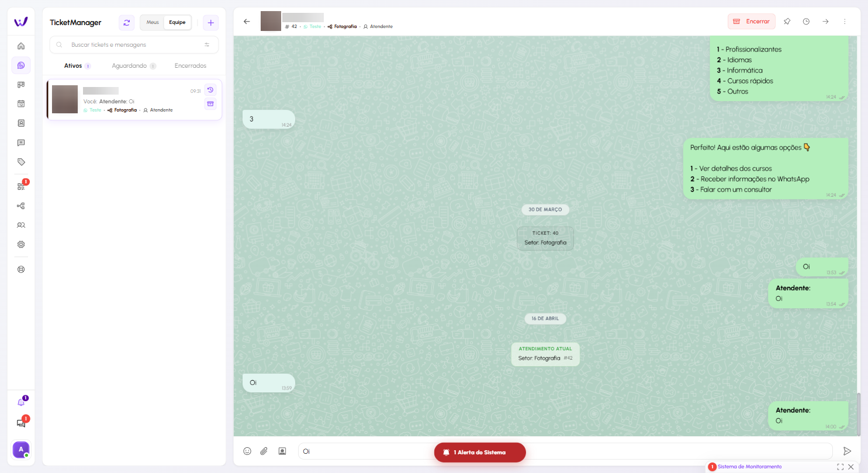
Task: Click the paperclip attachment icon
Action: tap(264, 451)
